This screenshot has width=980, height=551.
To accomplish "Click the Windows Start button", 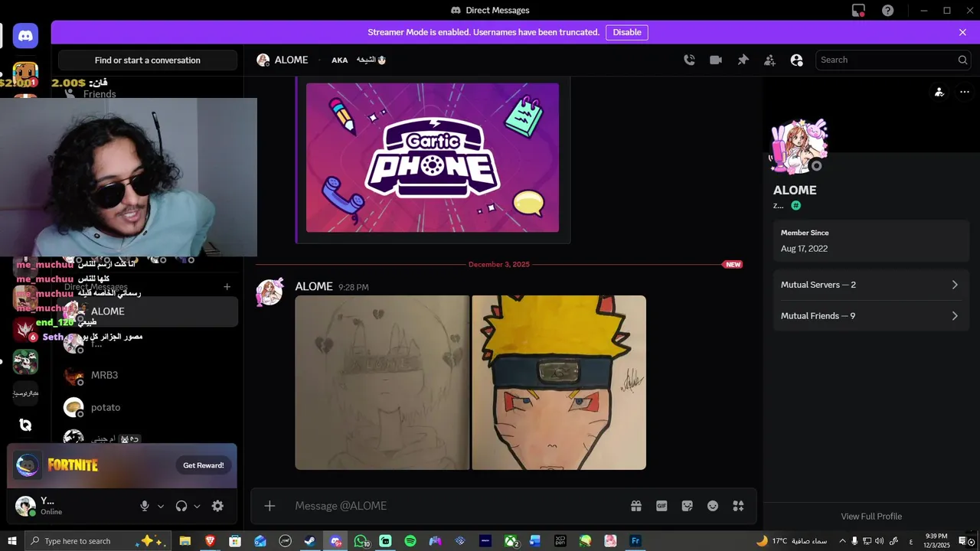I will (11, 541).
